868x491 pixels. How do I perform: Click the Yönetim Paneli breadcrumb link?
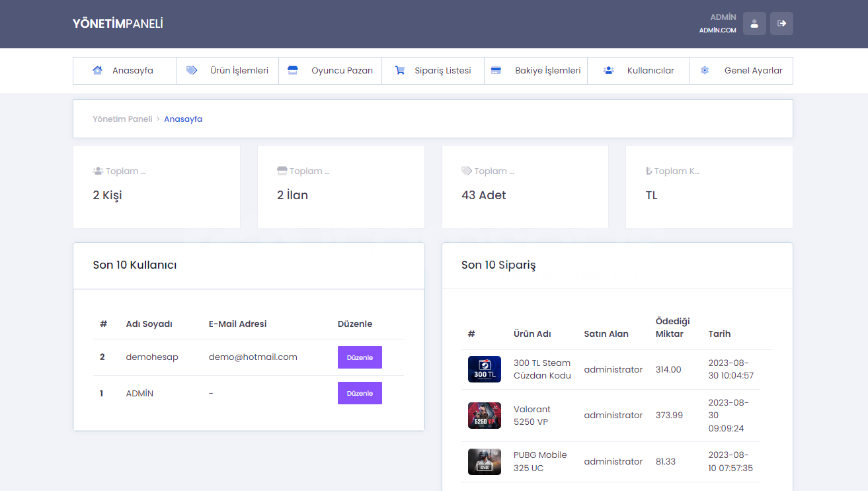(x=122, y=119)
